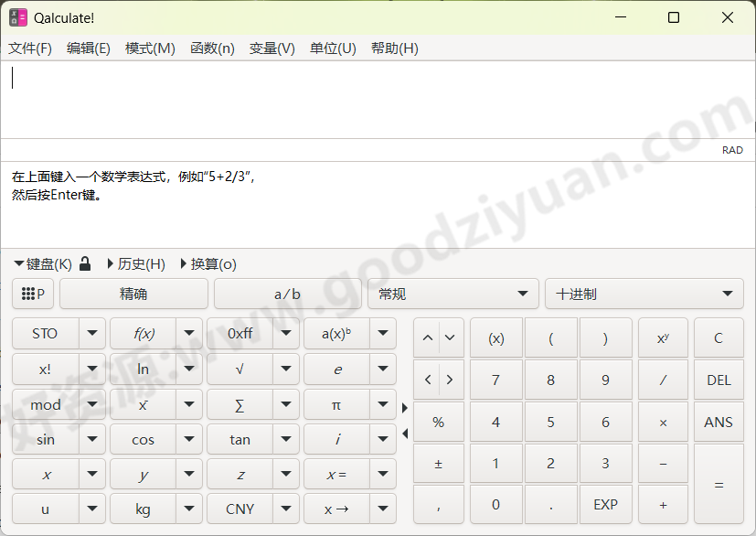Image resolution: width=756 pixels, height=536 pixels.
Task: Click the keypad P grid icon
Action: pos(32,294)
